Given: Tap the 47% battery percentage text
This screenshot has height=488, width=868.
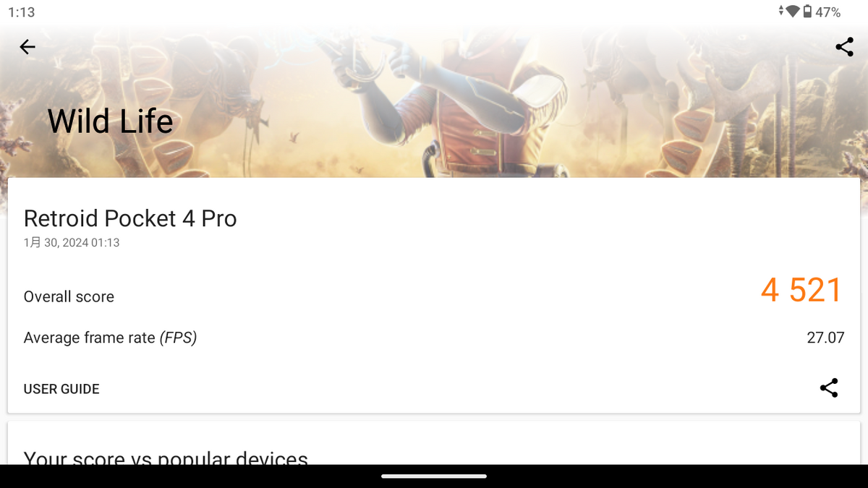Looking at the screenshot, I should pyautogui.click(x=827, y=12).
